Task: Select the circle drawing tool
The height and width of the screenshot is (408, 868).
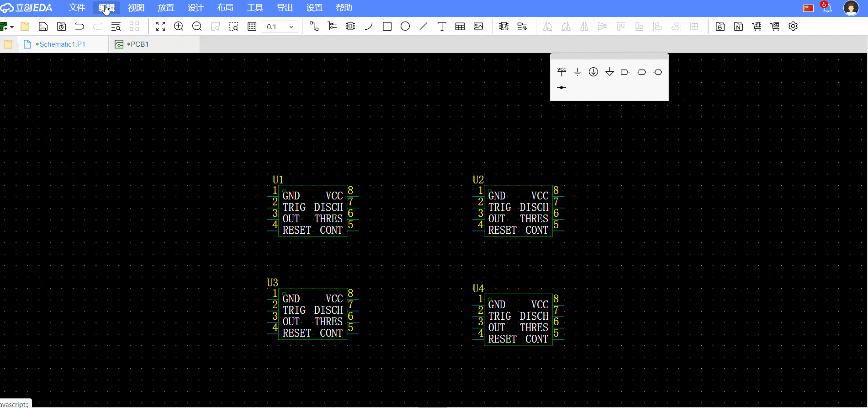Action: click(405, 27)
